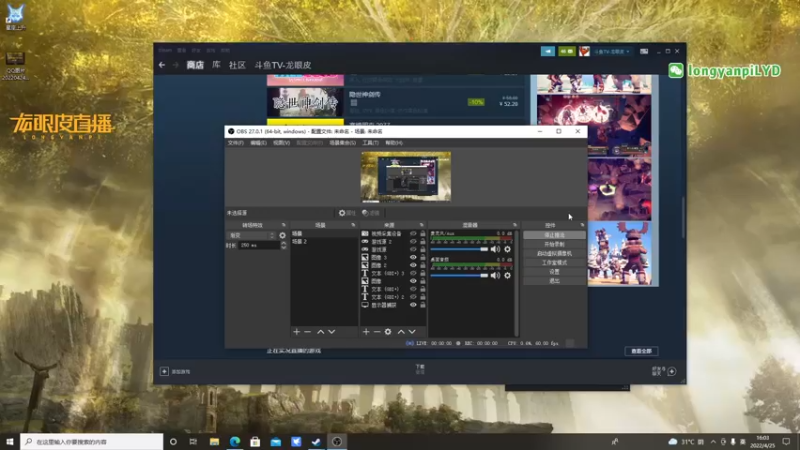Decrease transition duration with down arrow
Screen dimensions: 800x450
point(284,247)
